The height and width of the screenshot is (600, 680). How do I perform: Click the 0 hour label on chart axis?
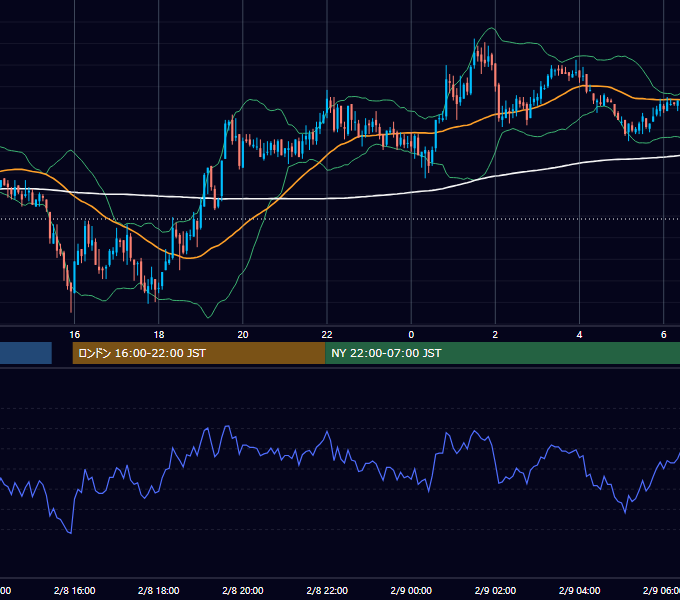tap(411, 334)
